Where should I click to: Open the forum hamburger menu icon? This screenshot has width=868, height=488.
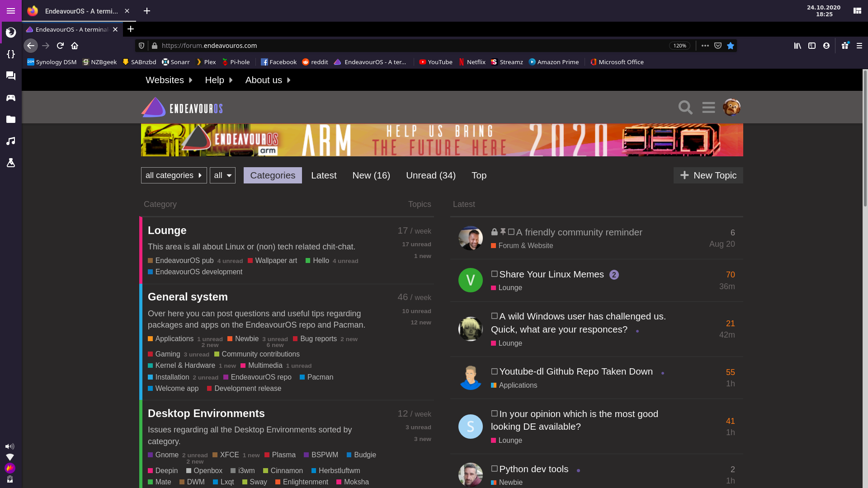coord(708,108)
